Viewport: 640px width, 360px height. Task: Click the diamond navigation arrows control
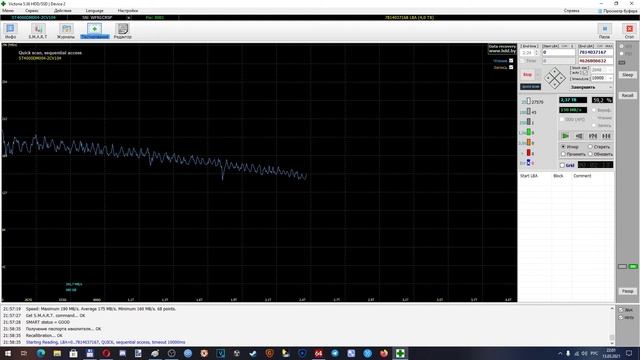[555, 78]
